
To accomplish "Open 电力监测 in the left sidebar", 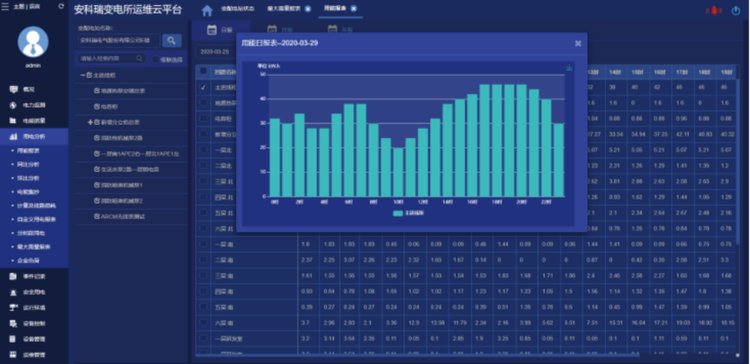I will coord(28,105).
